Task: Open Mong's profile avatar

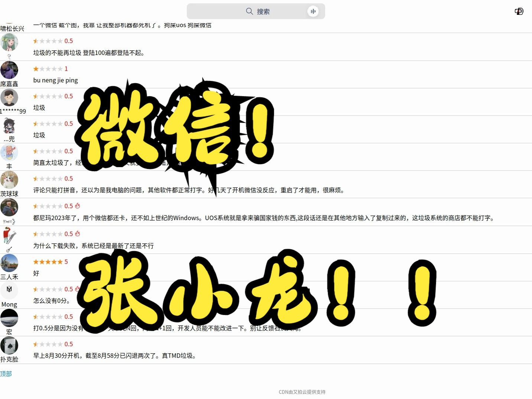Action: click(9, 291)
